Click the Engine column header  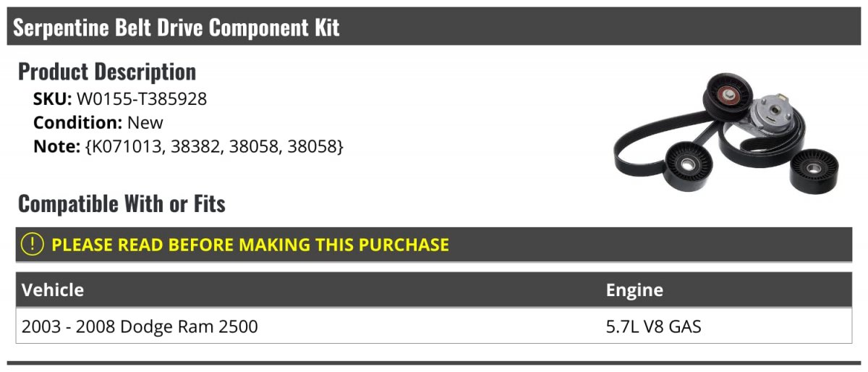634,290
